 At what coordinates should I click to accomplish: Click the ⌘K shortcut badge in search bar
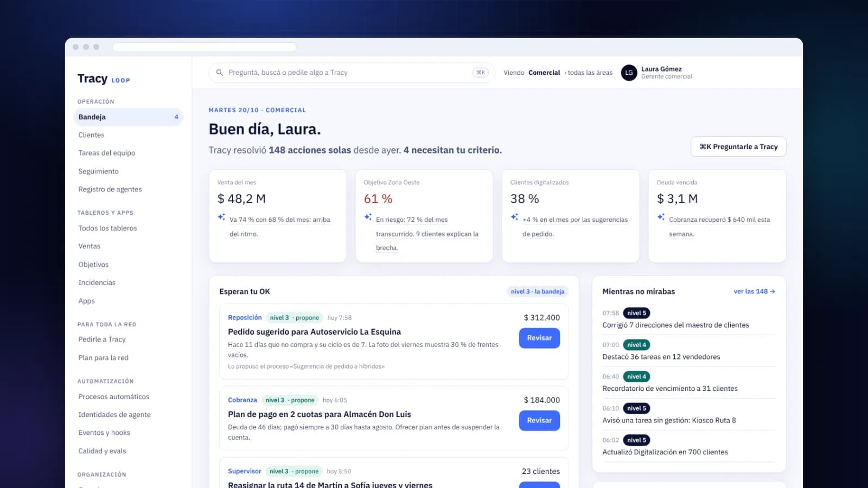click(x=481, y=73)
